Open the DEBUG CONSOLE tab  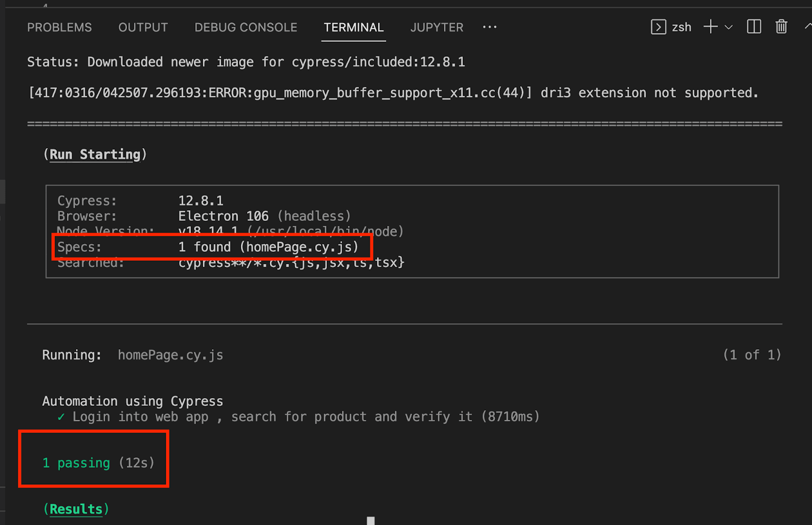click(246, 27)
